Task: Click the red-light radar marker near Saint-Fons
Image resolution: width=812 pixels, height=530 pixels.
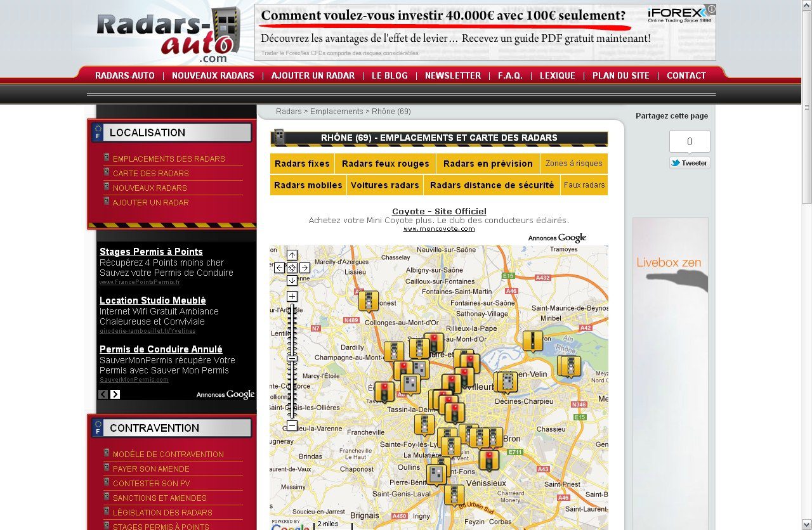Action: pos(488,460)
